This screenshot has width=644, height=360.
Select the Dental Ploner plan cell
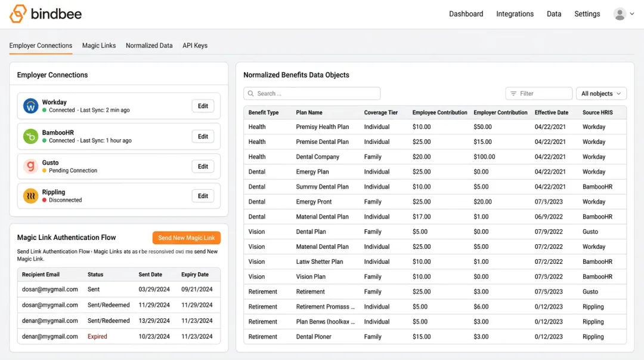pos(314,337)
